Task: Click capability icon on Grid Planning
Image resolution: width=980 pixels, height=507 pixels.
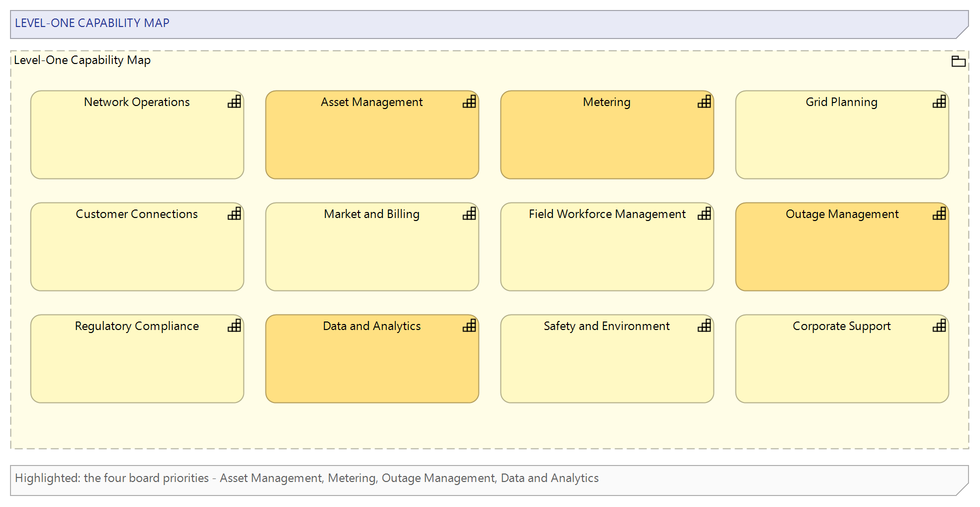Action: 939,102
